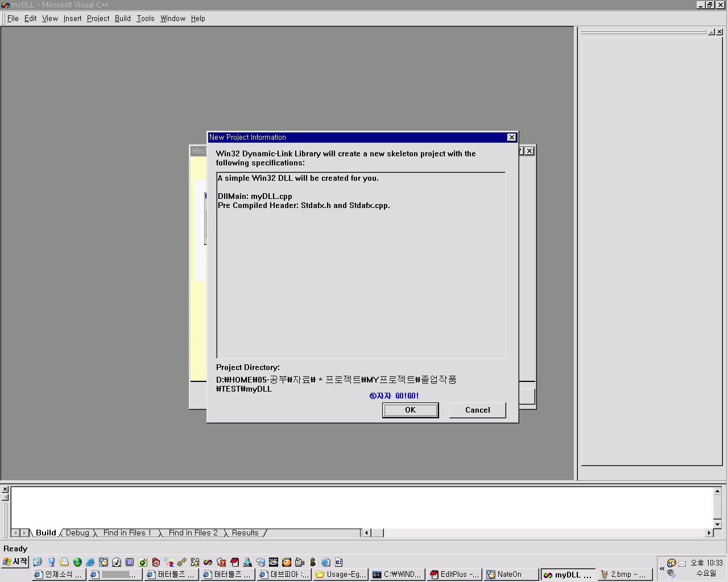The image size is (728, 582).
Task: Expand the workspace docking panel
Action: (x=711, y=32)
